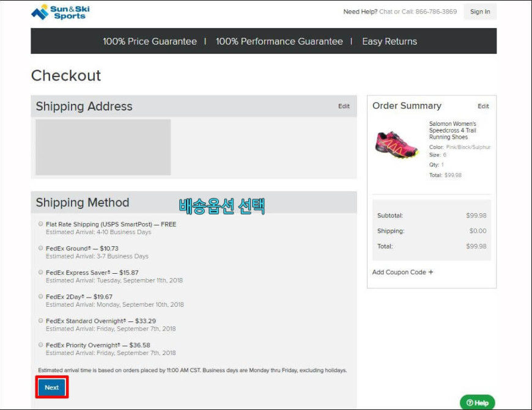The height and width of the screenshot is (410, 532).
Task: Click the estimated arrival time disclaimer text
Action: click(193, 370)
